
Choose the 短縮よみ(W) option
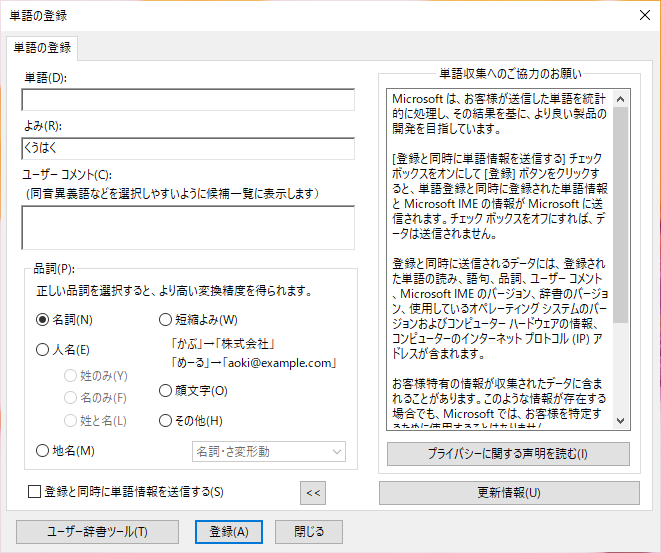point(166,320)
